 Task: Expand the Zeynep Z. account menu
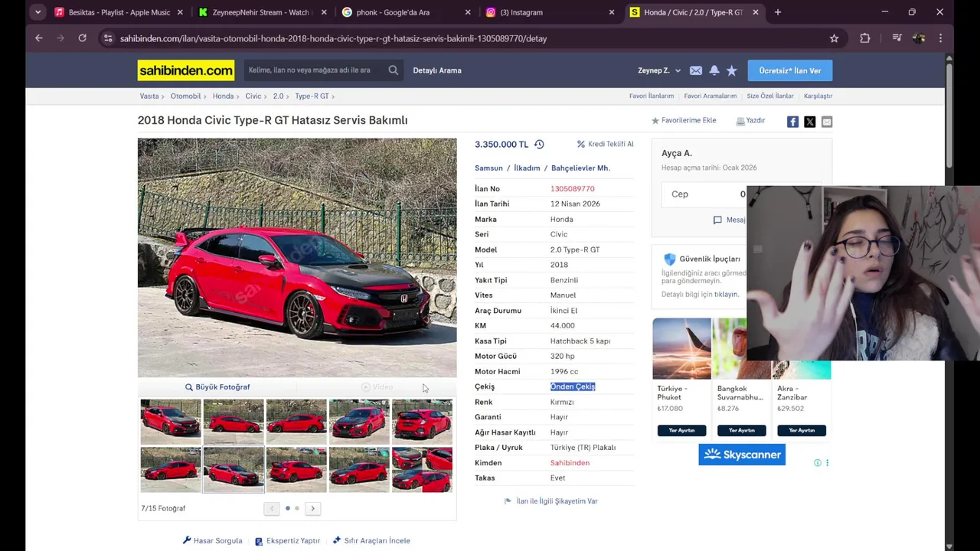point(659,70)
